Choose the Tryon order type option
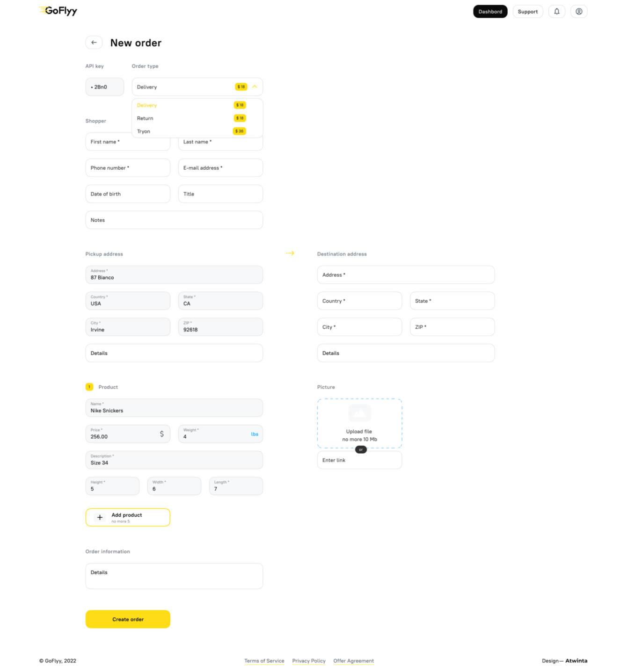627x672 pixels. click(144, 131)
